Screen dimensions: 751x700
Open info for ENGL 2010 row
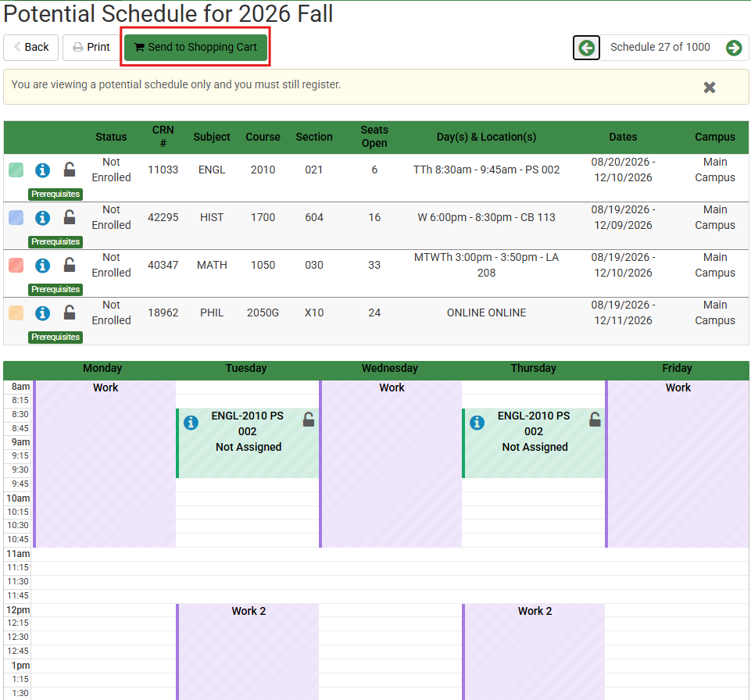[x=43, y=170]
